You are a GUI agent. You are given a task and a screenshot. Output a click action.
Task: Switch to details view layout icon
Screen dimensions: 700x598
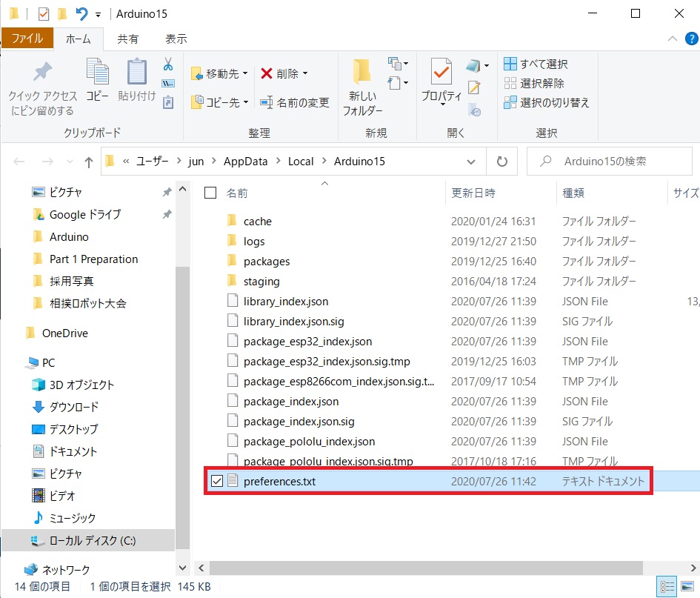(x=667, y=586)
